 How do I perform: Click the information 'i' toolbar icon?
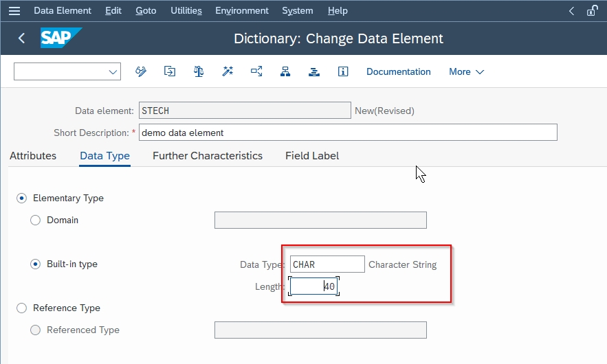tap(343, 71)
